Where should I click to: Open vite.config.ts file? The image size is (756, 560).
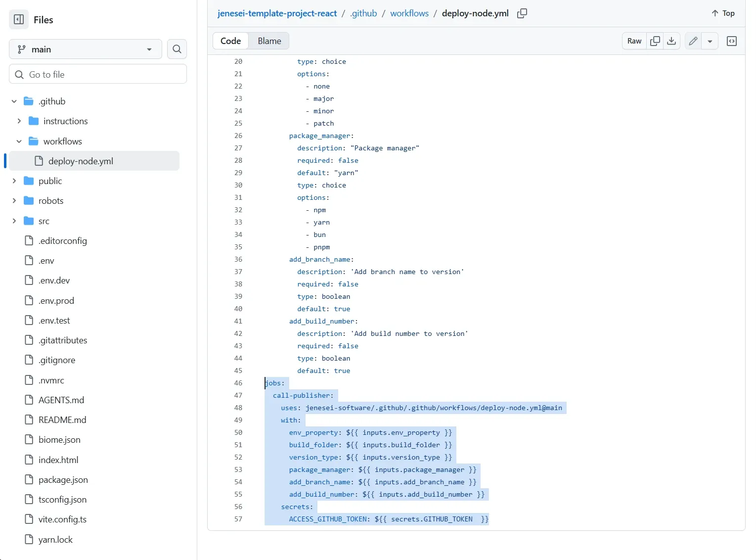(x=62, y=519)
